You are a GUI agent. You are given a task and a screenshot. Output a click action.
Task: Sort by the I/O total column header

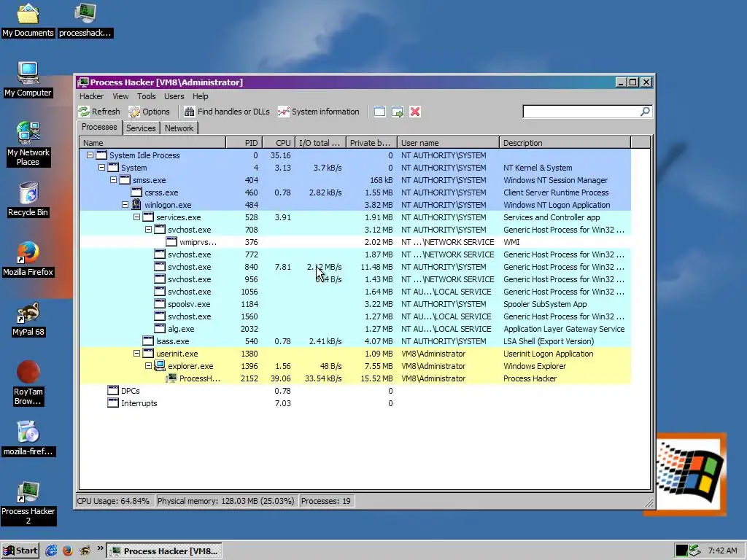point(321,143)
